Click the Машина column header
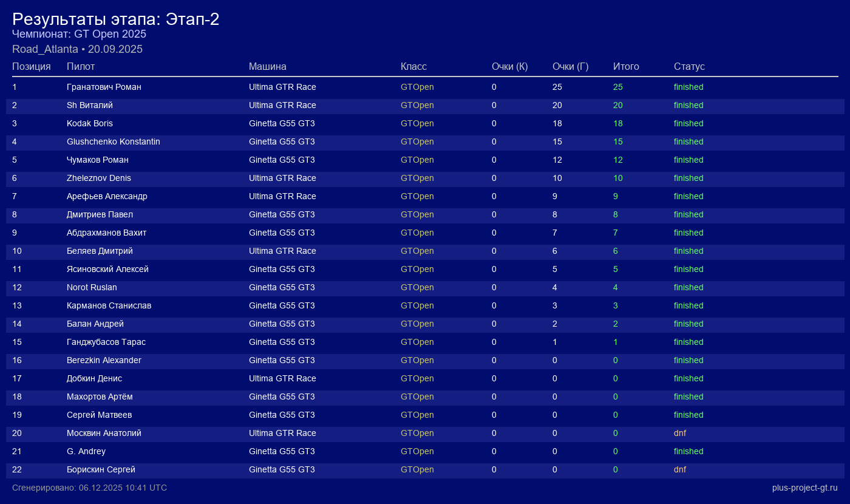850x504 pixels. click(267, 66)
